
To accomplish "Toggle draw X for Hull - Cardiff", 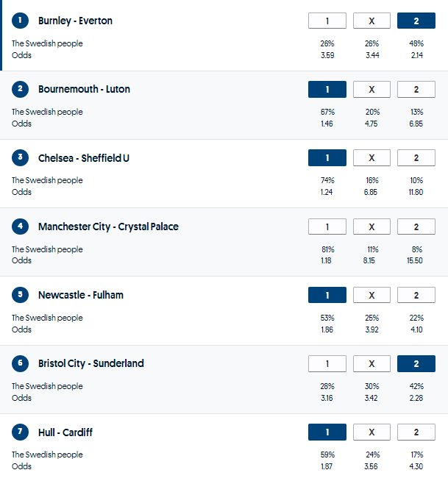I will click(x=371, y=432).
